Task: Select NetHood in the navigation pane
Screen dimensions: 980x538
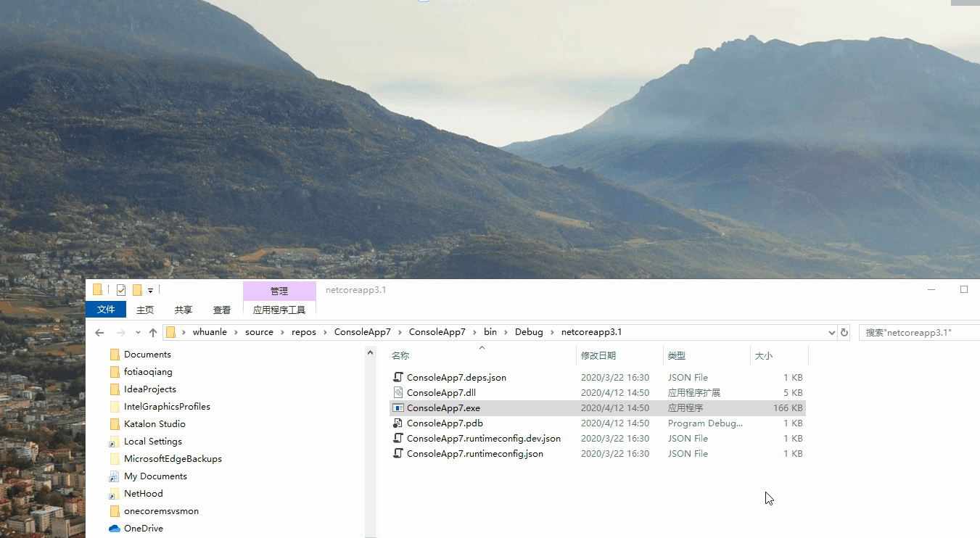Action: (x=143, y=494)
